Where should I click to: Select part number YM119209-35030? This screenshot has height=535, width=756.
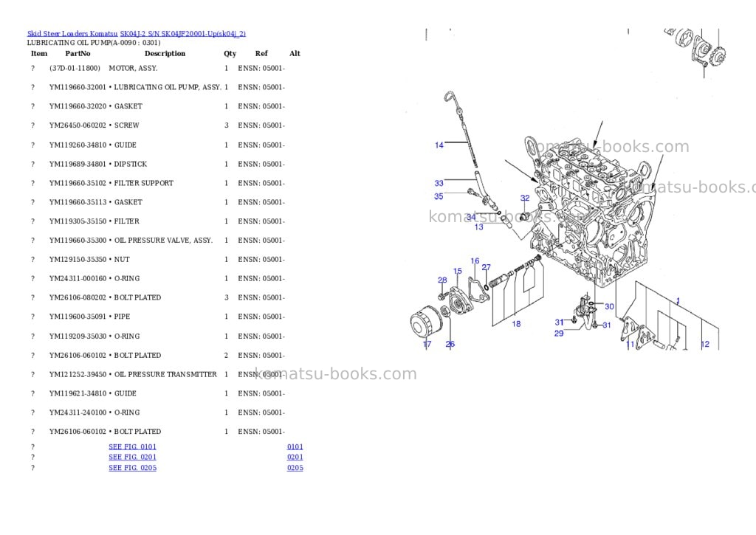pyautogui.click(x=78, y=336)
